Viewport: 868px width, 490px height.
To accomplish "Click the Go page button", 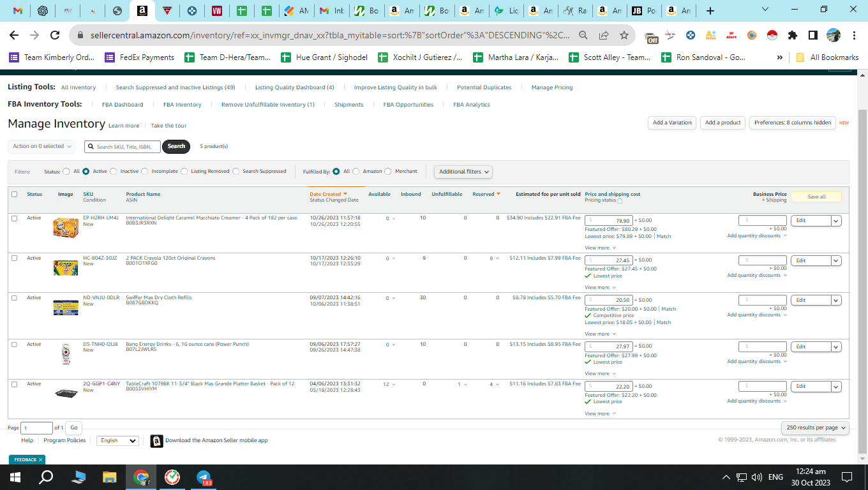I will pyautogui.click(x=74, y=428).
